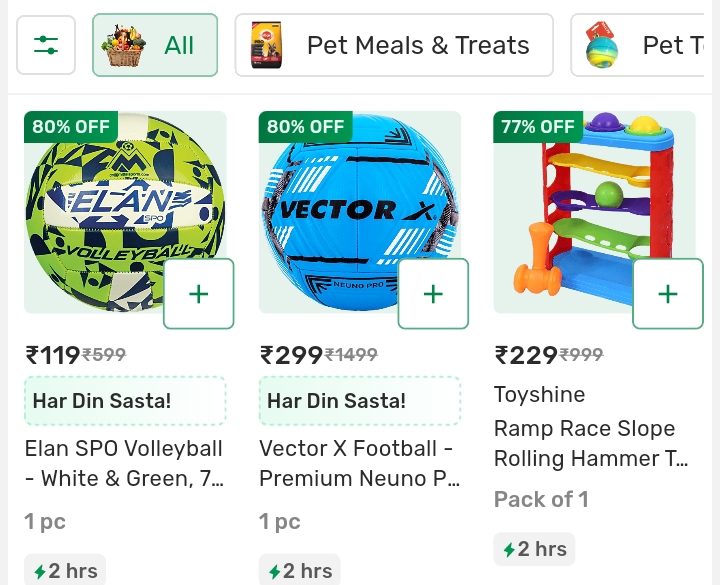Select the All category tab
Viewport: 720px width, 585px height.
(155, 45)
